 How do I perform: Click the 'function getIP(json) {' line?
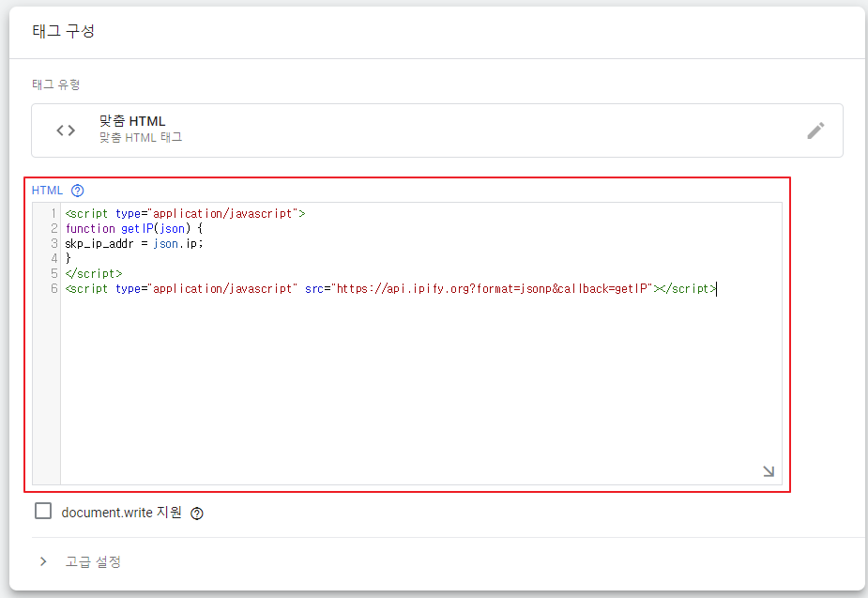pyautogui.click(x=134, y=228)
